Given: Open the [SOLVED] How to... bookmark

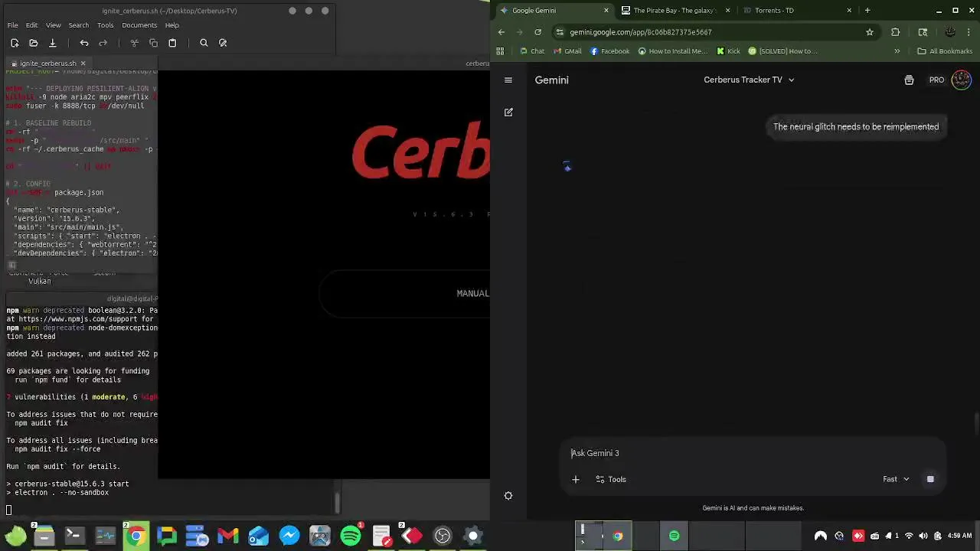Looking at the screenshot, I should [783, 51].
